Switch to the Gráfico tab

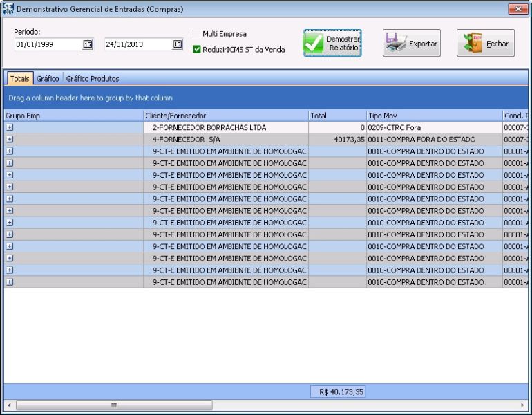(48, 79)
